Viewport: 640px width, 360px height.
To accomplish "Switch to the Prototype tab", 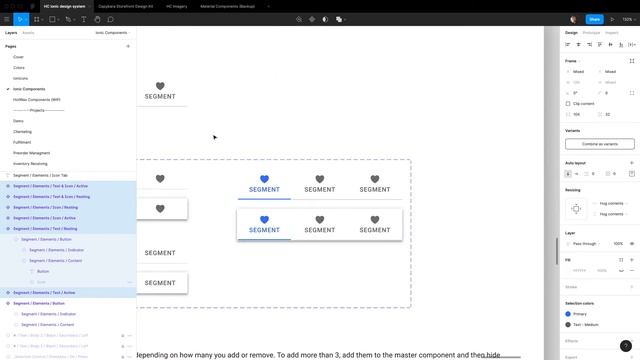I will click(591, 33).
